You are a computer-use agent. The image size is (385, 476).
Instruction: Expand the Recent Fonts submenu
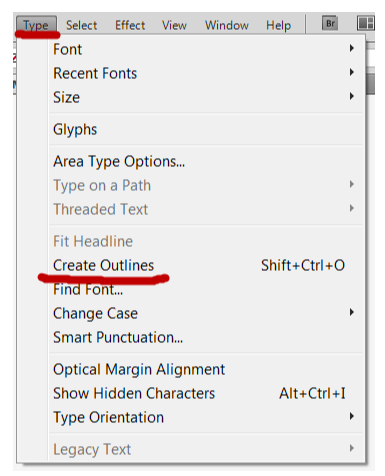(206, 73)
